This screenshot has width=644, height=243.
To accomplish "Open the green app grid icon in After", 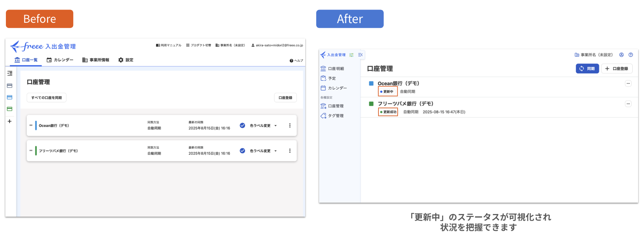I will tap(352, 55).
